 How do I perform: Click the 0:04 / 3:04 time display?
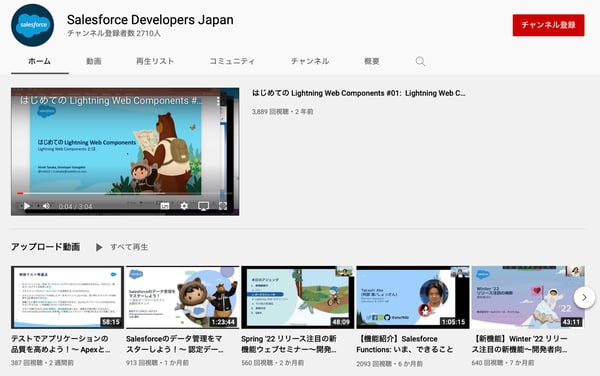75,207
